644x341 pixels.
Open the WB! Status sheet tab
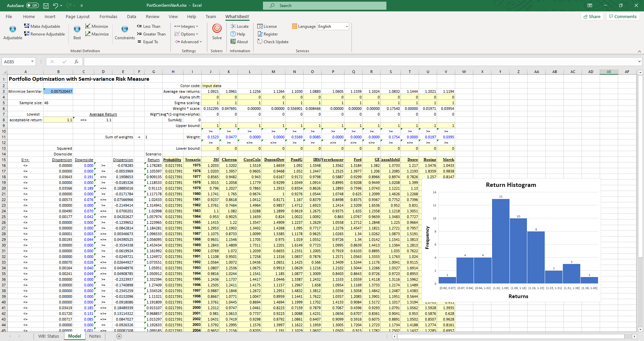[49, 336]
